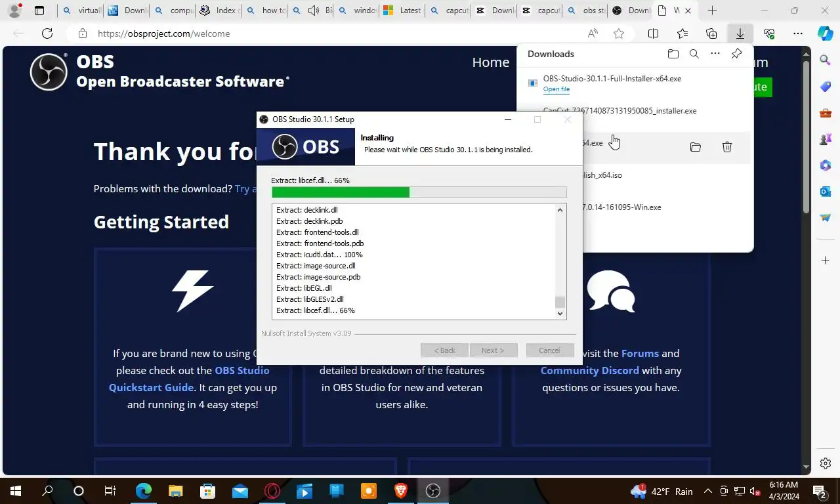Viewport: 840px width, 504px height.
Task: Click Home in OBS site navigation
Action: [491, 62]
